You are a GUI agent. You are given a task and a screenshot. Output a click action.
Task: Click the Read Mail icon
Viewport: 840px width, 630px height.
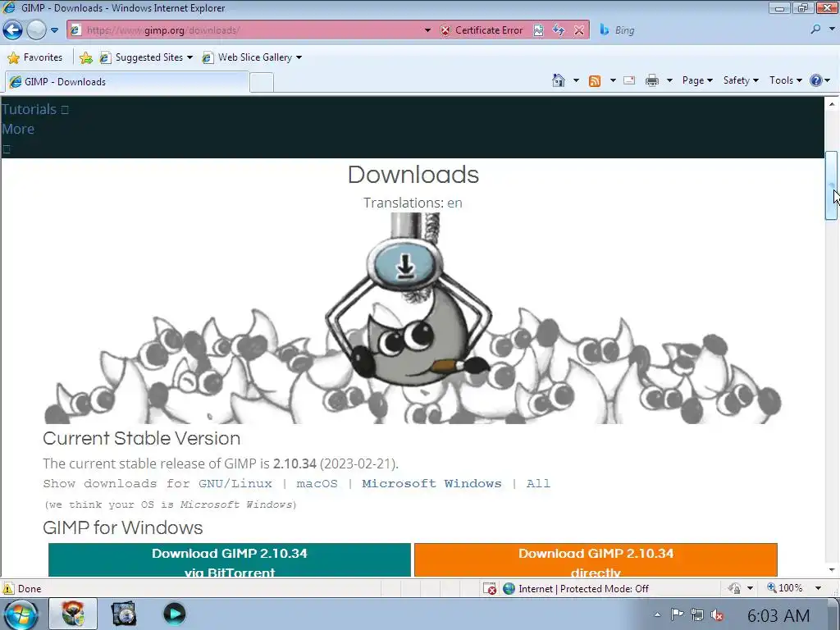[x=629, y=80]
